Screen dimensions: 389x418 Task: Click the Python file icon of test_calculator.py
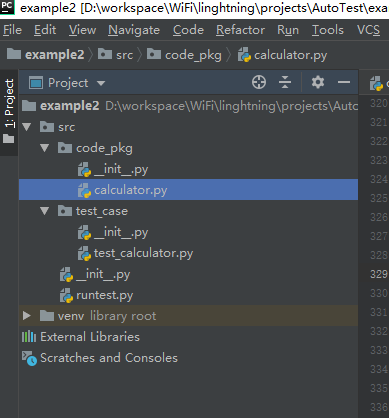coord(84,253)
